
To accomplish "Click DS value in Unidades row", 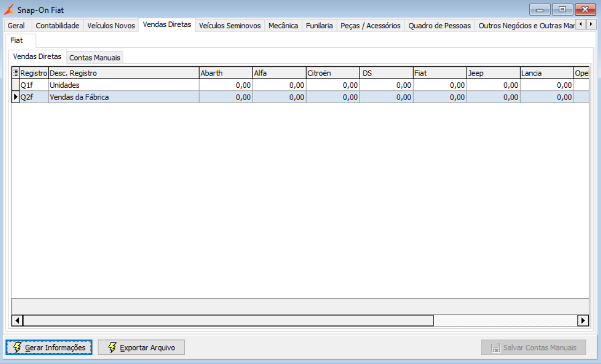I will coord(386,85).
